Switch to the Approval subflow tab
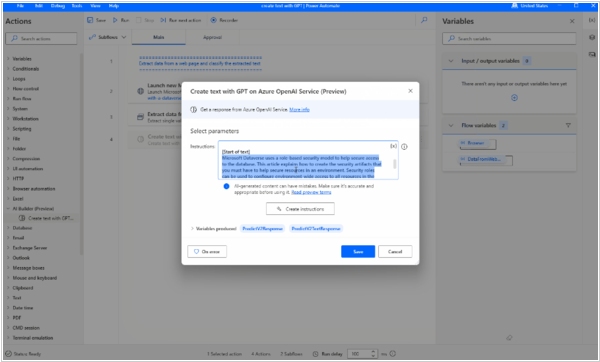Viewport: 600px width, 362px height. [x=212, y=37]
